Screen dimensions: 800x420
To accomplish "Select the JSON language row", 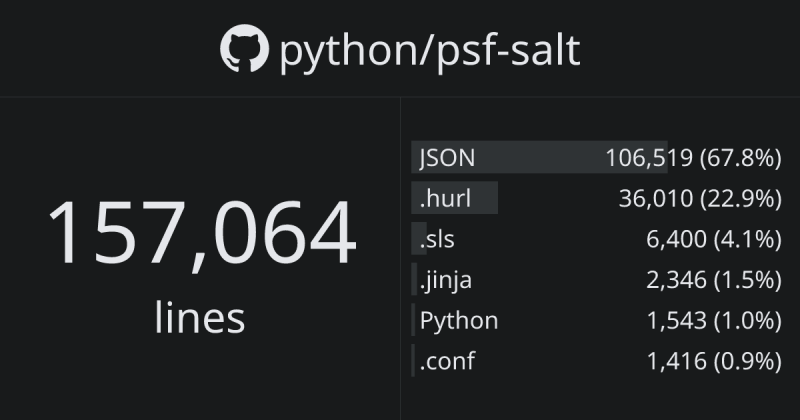I will click(596, 157).
